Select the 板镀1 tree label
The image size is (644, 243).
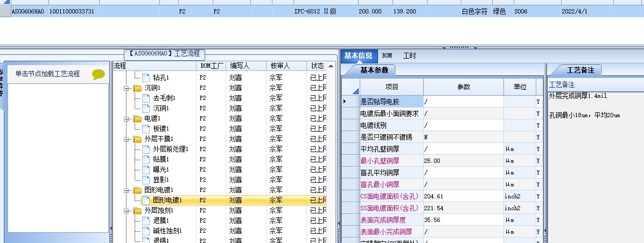pyautogui.click(x=161, y=128)
